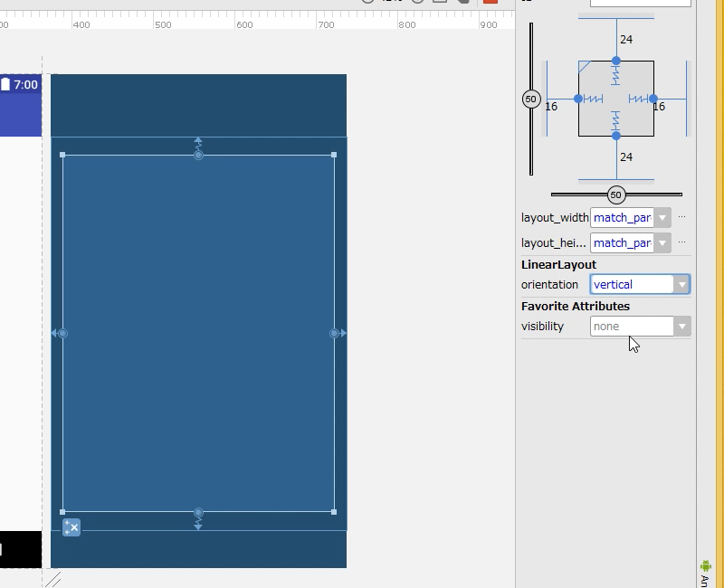Select the bottom-left resize handle on the blueprint
Screen dimensions: 724x588
pos(62,512)
